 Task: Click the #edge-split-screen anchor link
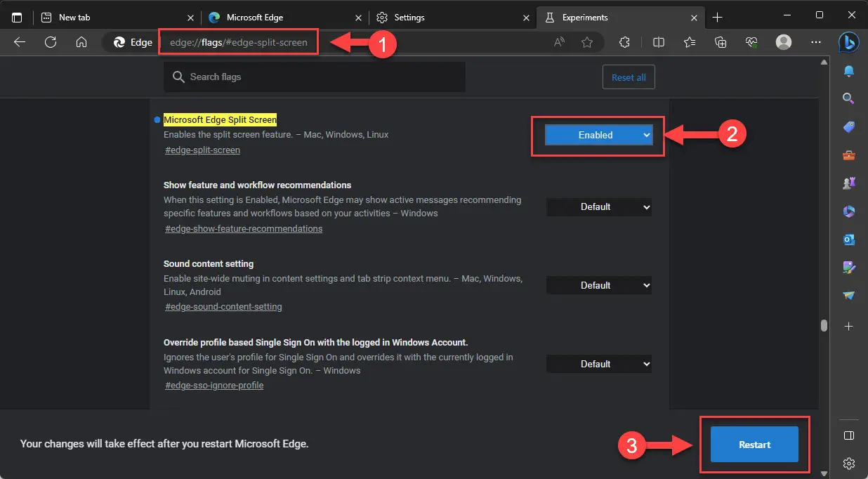202,150
